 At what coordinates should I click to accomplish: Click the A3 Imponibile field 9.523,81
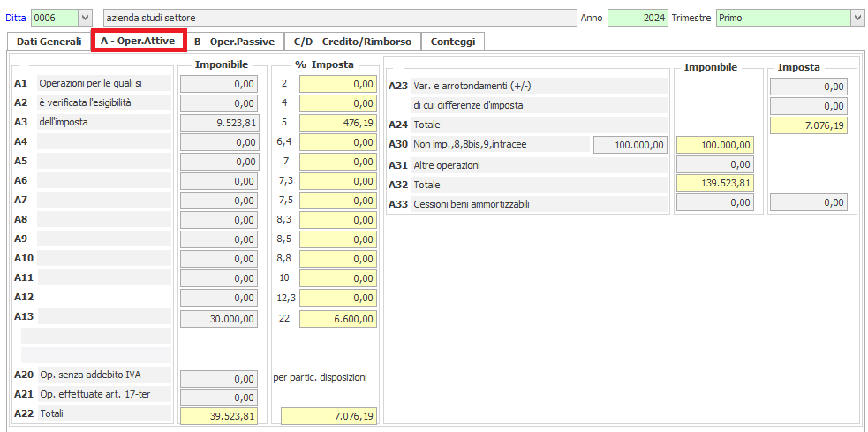(219, 123)
